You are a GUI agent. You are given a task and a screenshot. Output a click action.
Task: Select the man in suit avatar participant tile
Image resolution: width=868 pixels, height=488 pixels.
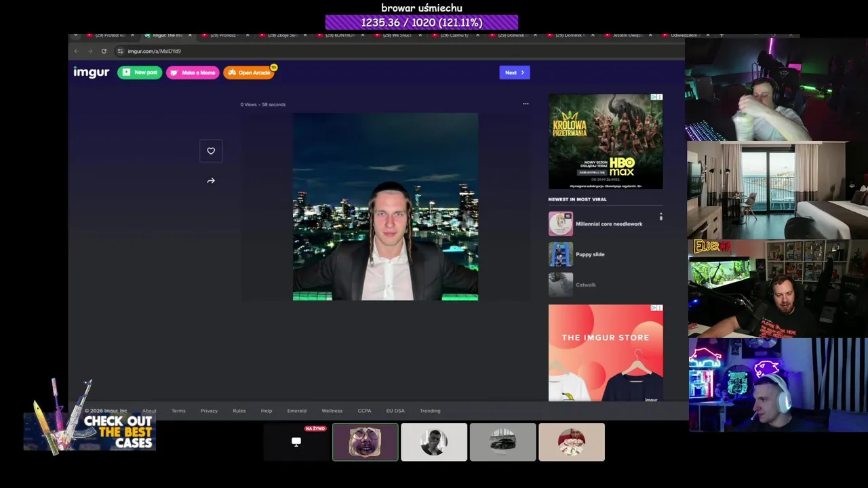434,442
